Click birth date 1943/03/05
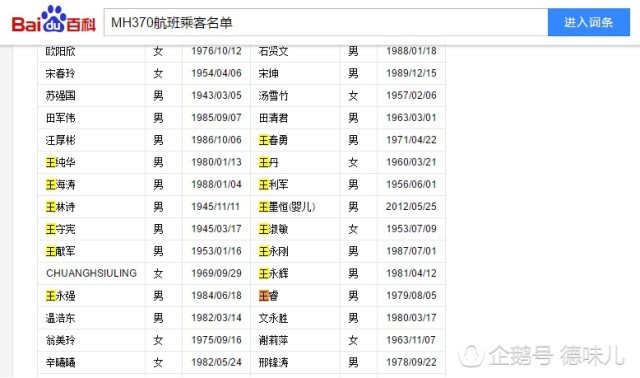This screenshot has width=640, height=378. click(x=216, y=96)
